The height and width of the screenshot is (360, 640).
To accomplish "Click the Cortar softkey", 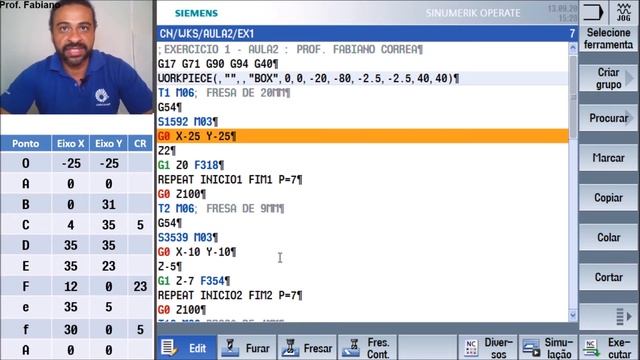I will pos(608,277).
